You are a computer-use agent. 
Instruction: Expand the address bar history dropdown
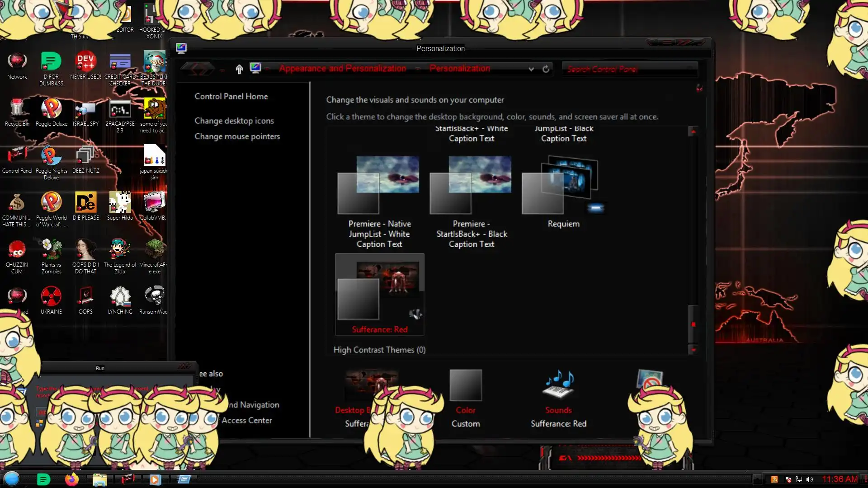pos(531,69)
